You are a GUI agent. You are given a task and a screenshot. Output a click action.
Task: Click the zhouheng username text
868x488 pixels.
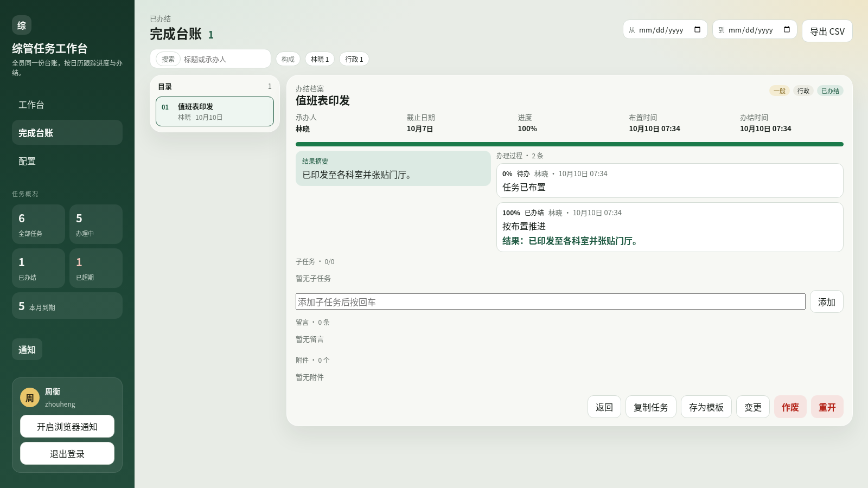60,404
